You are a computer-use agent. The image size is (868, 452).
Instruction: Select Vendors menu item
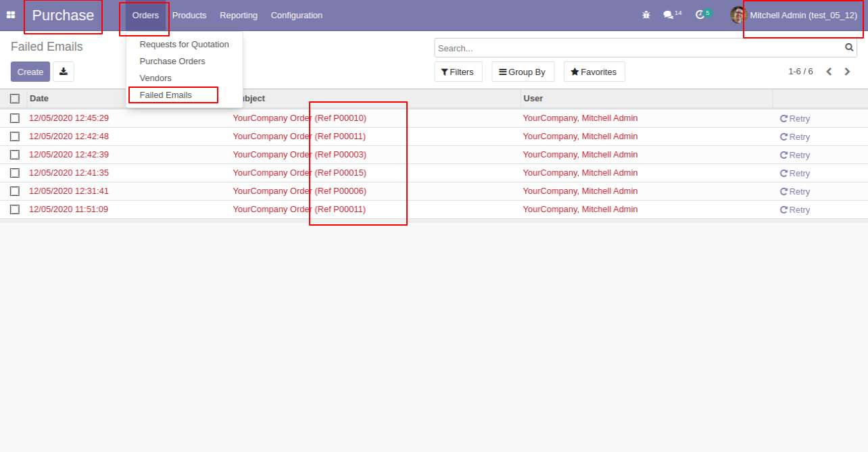point(184,78)
